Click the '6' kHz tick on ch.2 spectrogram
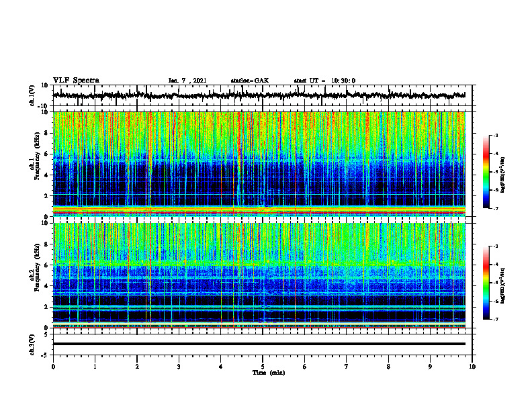 coord(46,265)
